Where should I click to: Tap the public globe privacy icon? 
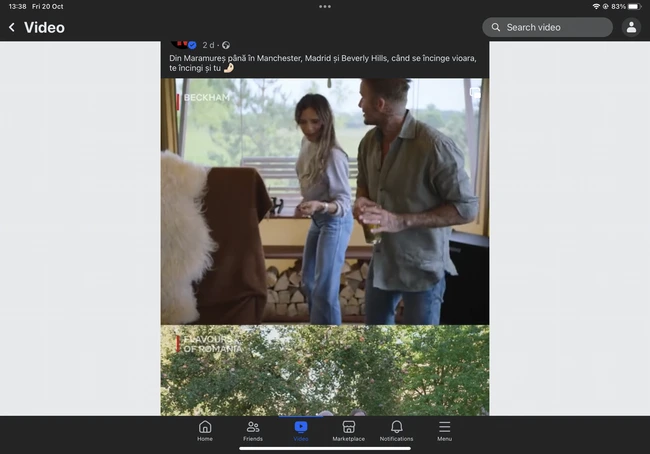(226, 45)
